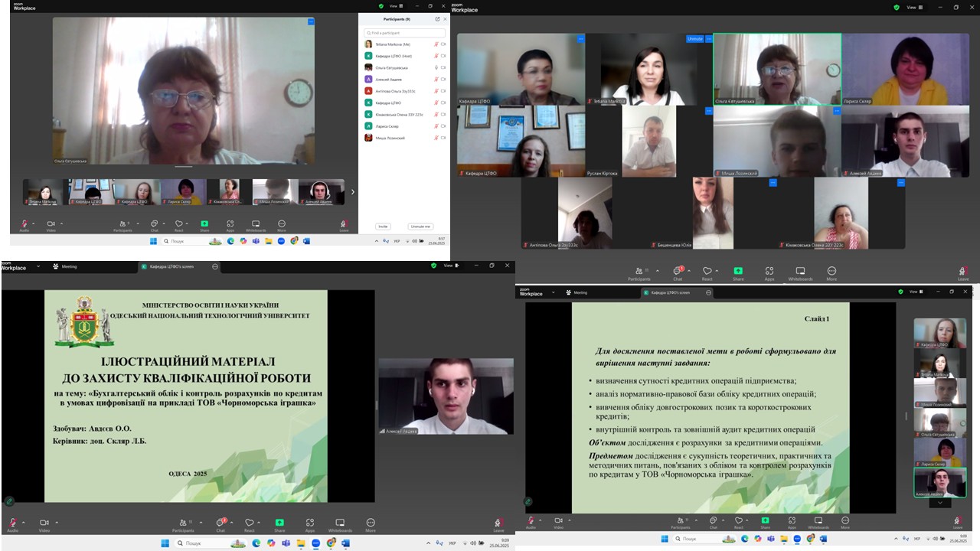Show more videos with Слайд 1 filmstrip down arrow
Screen dimensions: 980x551
point(939,503)
